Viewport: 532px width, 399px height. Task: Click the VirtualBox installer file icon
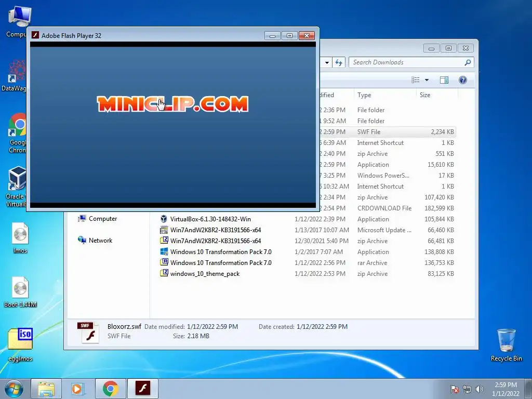164,219
